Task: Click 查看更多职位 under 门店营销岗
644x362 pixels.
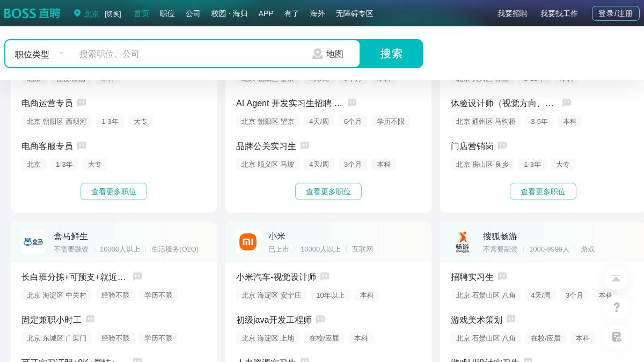Action: (543, 191)
